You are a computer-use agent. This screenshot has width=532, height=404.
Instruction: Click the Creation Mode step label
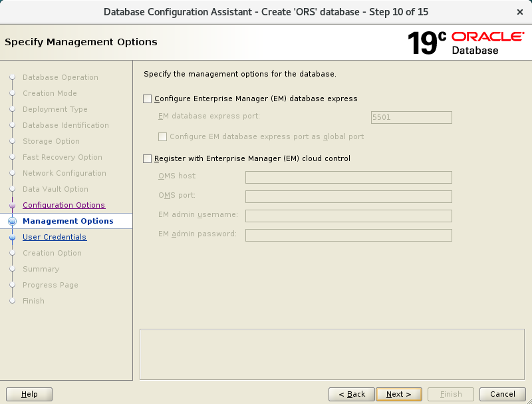(49, 93)
